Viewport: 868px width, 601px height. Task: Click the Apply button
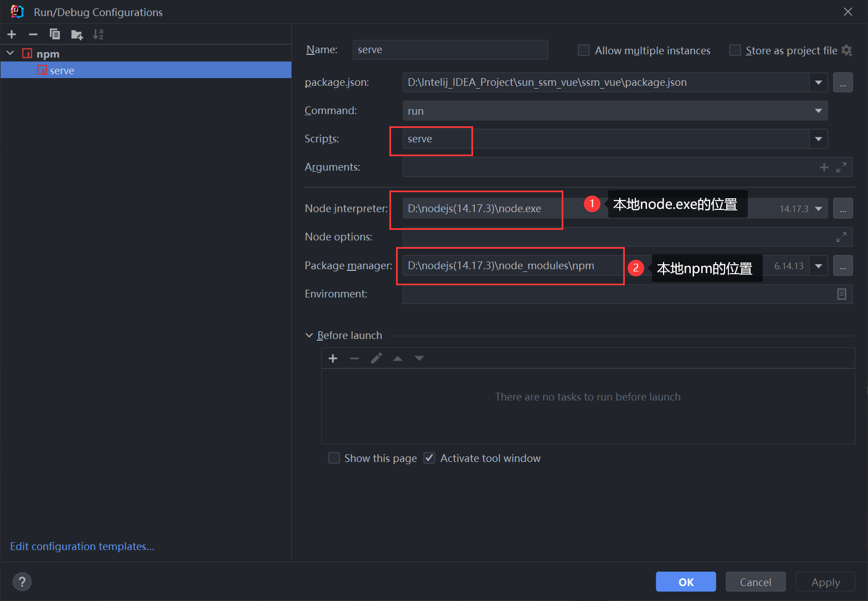point(825,582)
